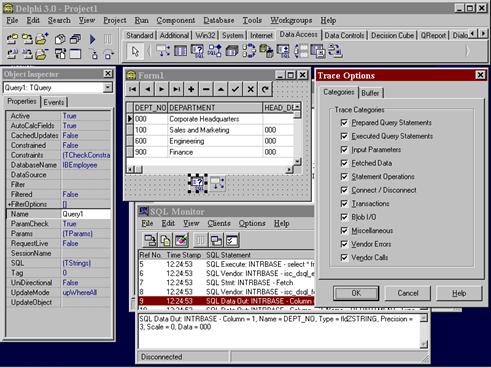
Task: Go to previous record in navigator
Action: tap(147, 89)
